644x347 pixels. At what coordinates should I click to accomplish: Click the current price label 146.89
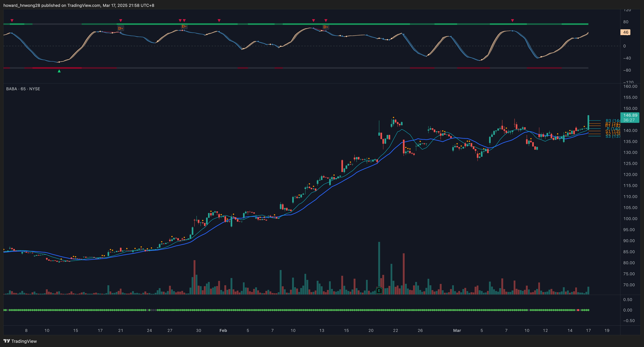click(630, 115)
